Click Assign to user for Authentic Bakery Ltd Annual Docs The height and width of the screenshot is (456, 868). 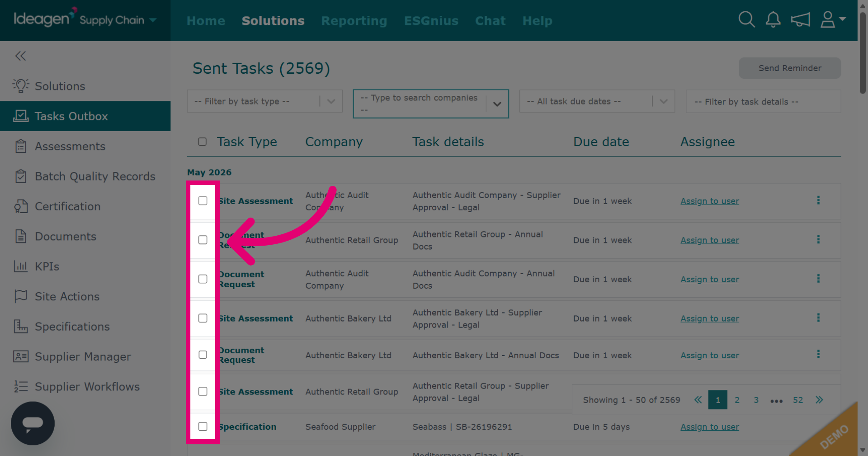click(710, 356)
